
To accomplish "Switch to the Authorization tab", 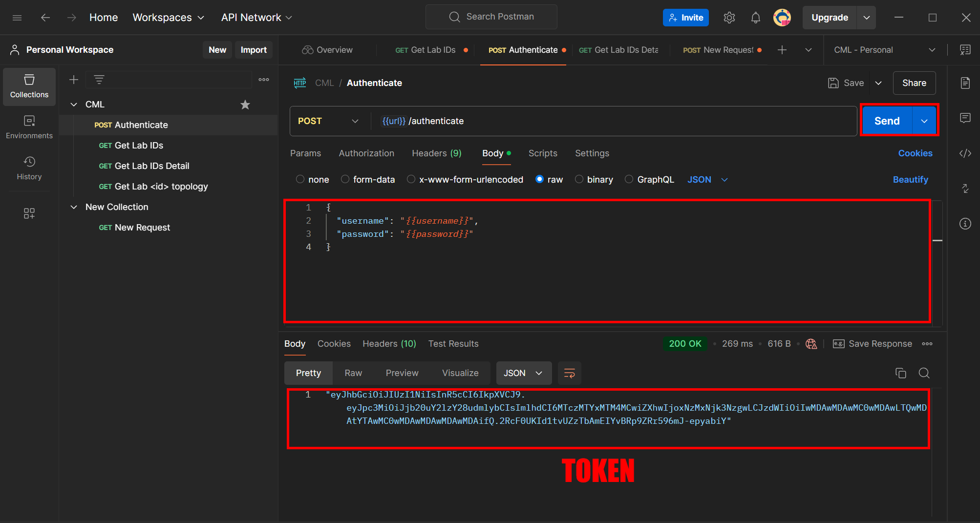I will 366,153.
